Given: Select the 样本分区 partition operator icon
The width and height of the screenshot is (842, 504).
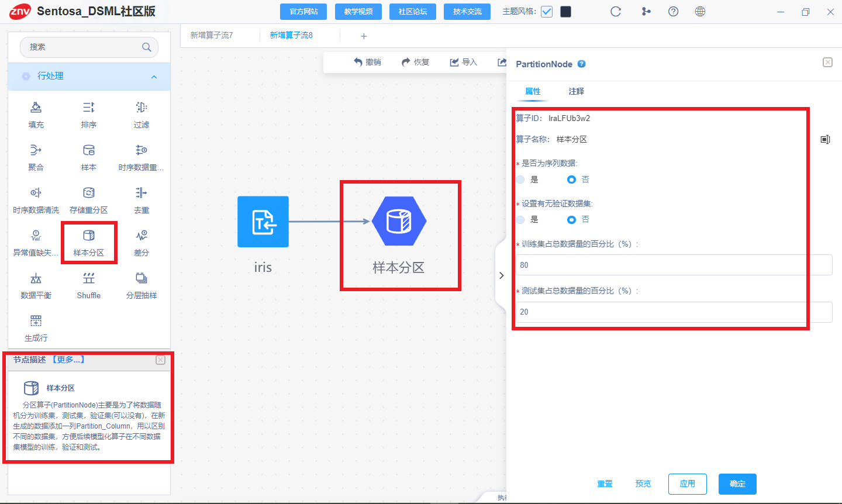Looking at the screenshot, I should click(89, 236).
